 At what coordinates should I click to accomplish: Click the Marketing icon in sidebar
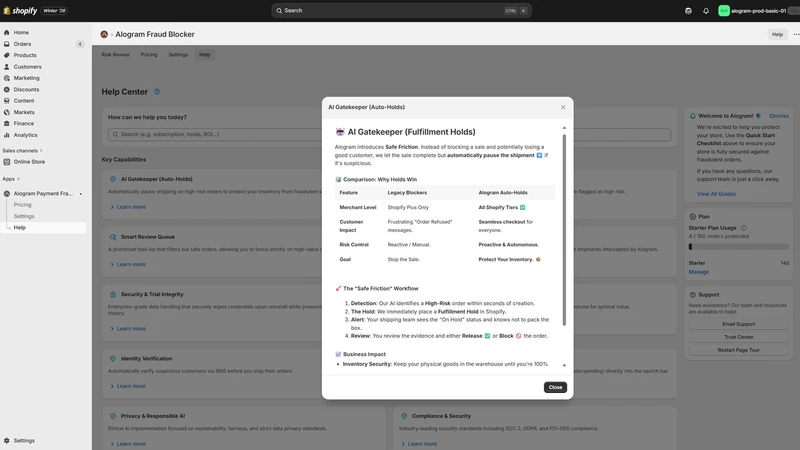pyautogui.click(x=7, y=78)
